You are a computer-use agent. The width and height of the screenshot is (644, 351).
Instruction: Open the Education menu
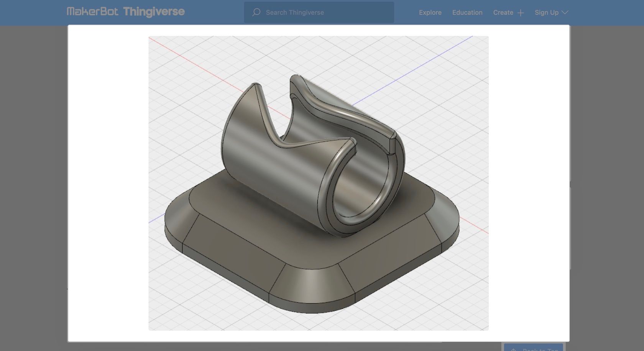(467, 12)
